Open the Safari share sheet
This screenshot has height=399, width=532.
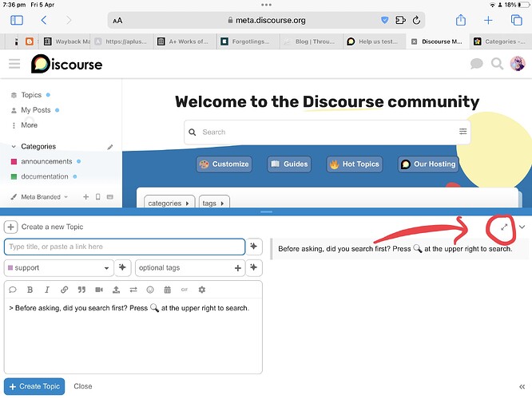pyautogui.click(x=460, y=20)
